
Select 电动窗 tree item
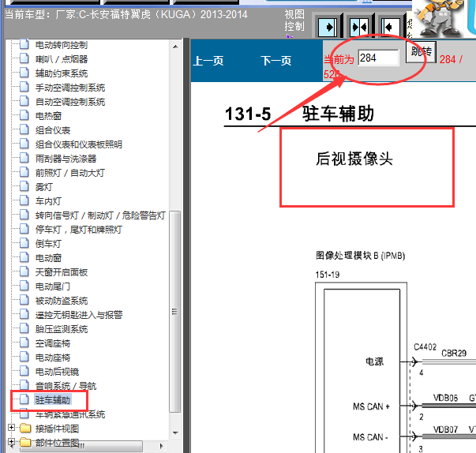(x=49, y=258)
